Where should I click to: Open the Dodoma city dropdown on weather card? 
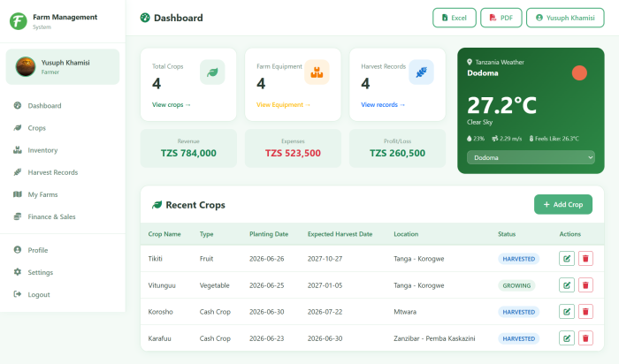point(531,157)
